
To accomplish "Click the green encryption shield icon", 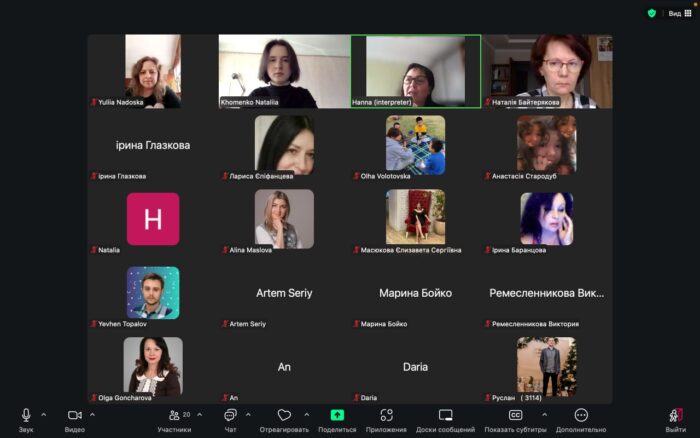I will pyautogui.click(x=652, y=13).
